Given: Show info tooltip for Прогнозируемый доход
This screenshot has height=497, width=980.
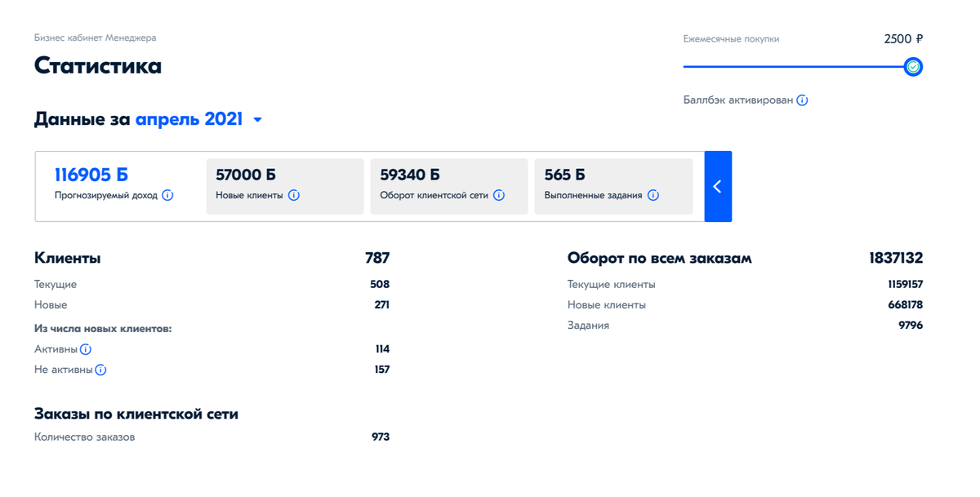Looking at the screenshot, I should (167, 195).
